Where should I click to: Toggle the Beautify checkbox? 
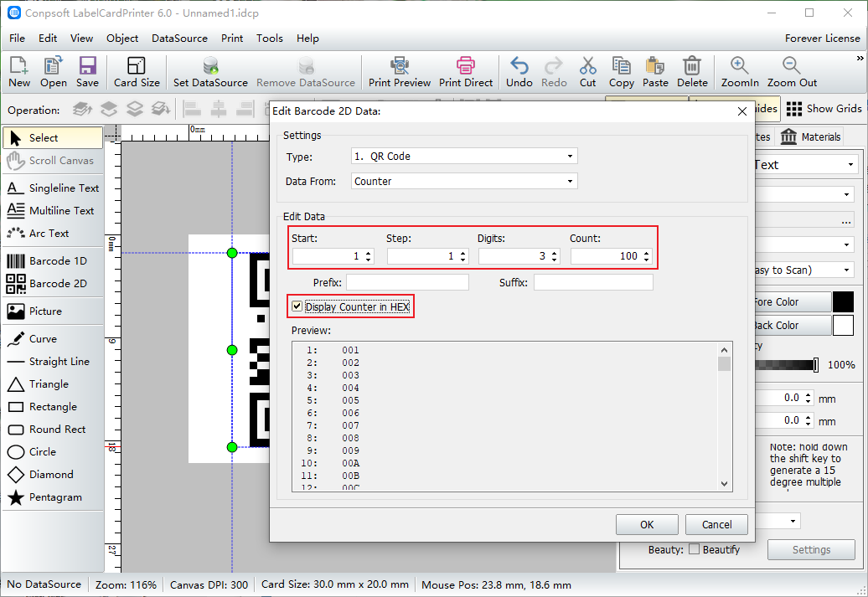[695, 549]
